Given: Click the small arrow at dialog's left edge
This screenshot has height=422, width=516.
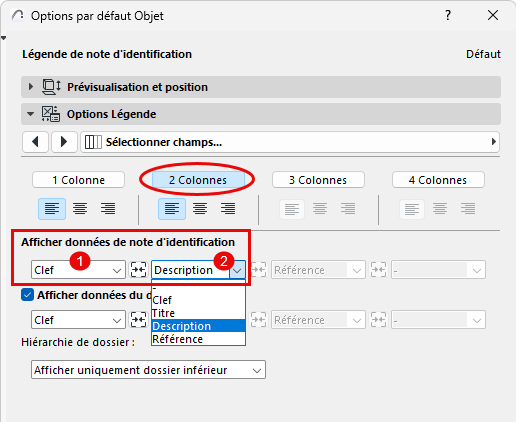Looking at the screenshot, I should pos(3,38).
